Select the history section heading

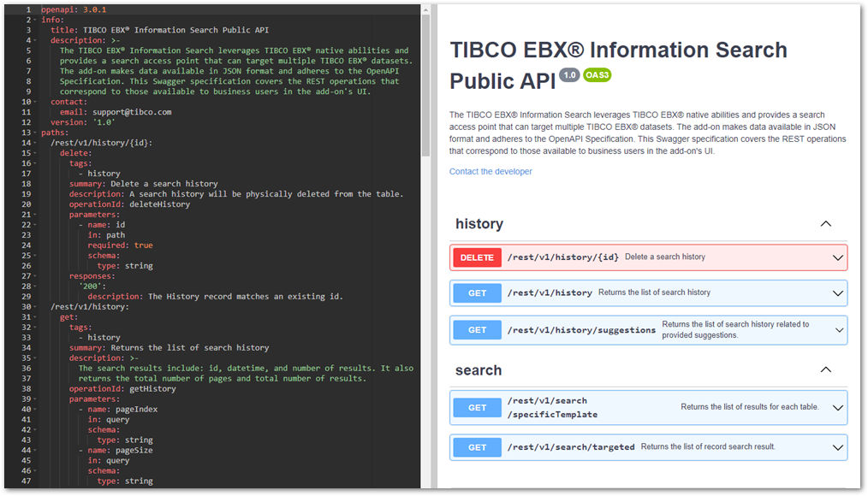[x=479, y=224]
